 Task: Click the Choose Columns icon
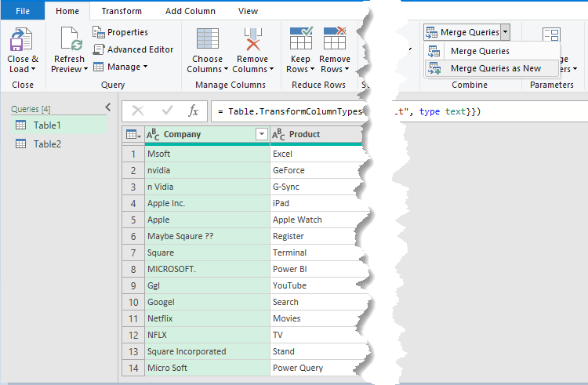[x=208, y=39]
